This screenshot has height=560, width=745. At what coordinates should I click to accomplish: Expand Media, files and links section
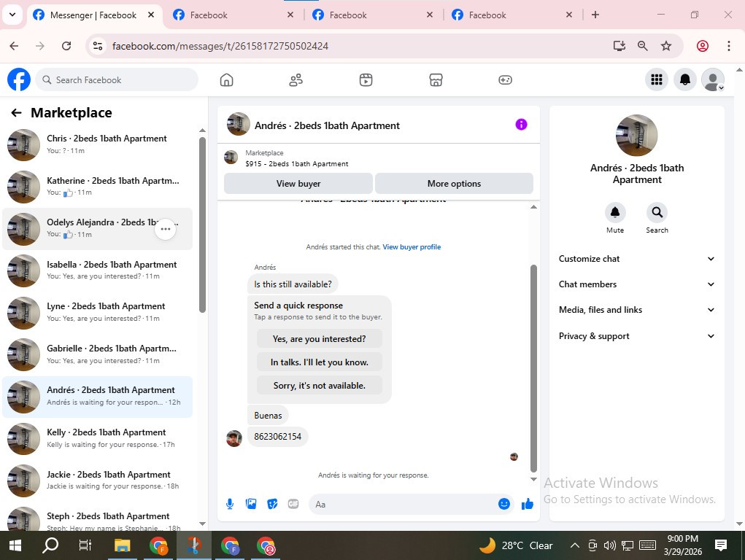point(637,310)
